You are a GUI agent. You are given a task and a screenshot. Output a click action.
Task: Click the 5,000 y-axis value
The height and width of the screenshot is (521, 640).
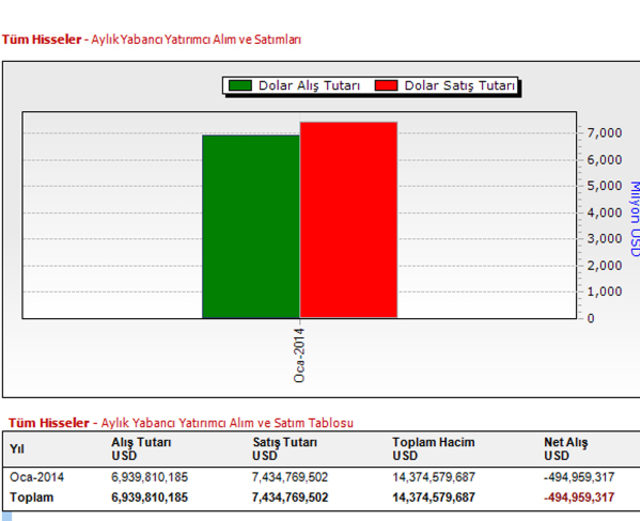(604, 186)
